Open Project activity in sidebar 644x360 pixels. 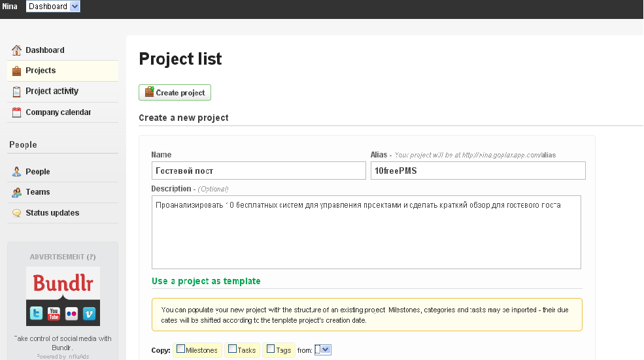(52, 91)
